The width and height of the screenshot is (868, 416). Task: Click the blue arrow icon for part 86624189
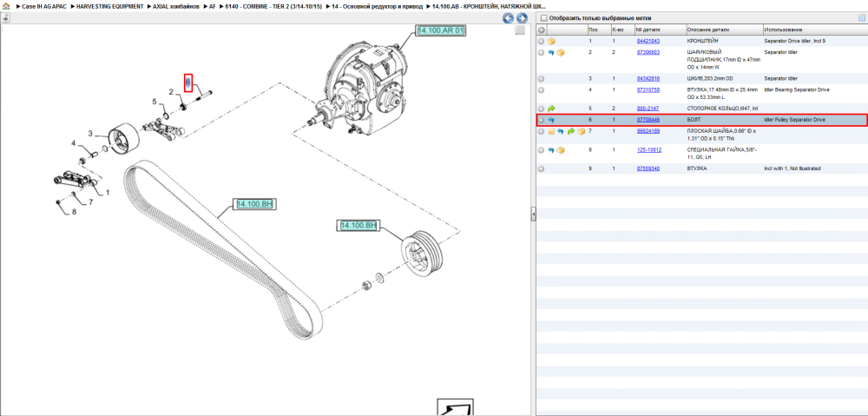[x=561, y=131]
